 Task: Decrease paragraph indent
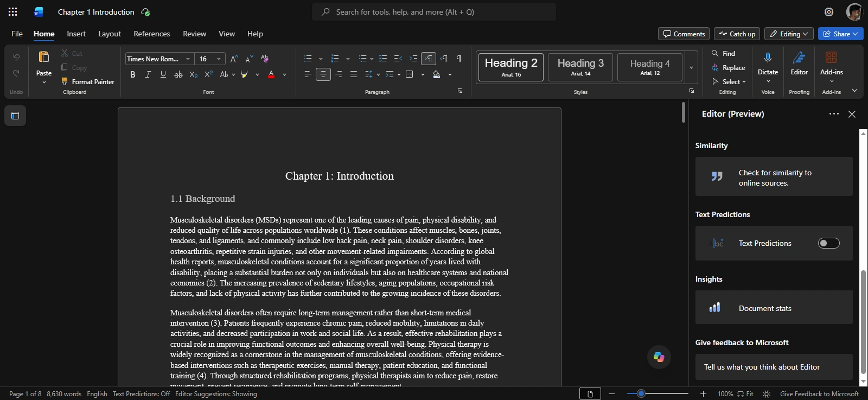398,59
